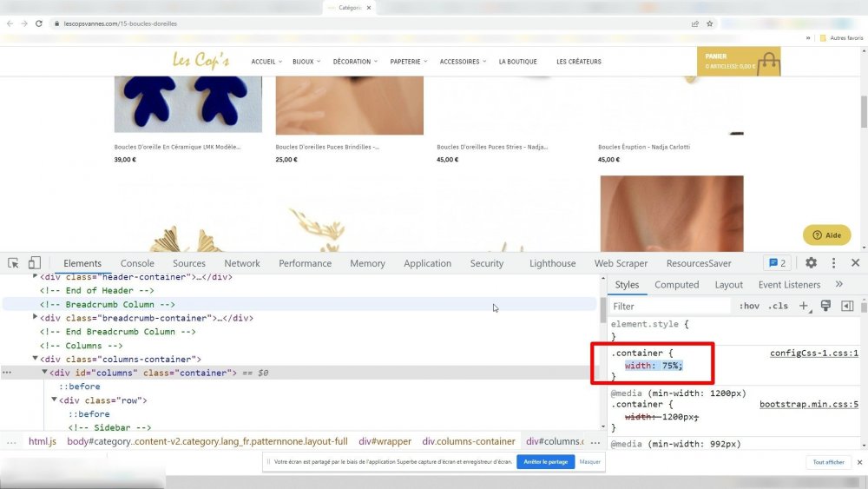Screen dimensions: 868x489
Task: Switch to the Performance tab
Action: click(x=305, y=263)
